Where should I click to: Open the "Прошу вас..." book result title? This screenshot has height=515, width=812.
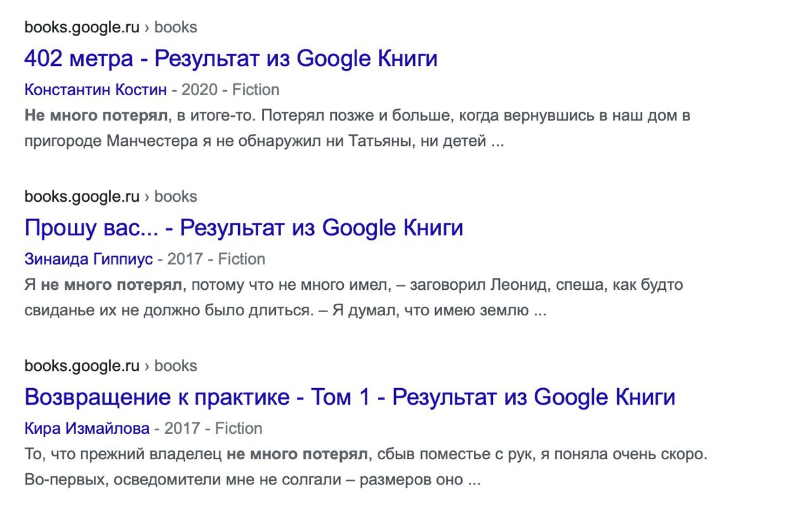244,228
